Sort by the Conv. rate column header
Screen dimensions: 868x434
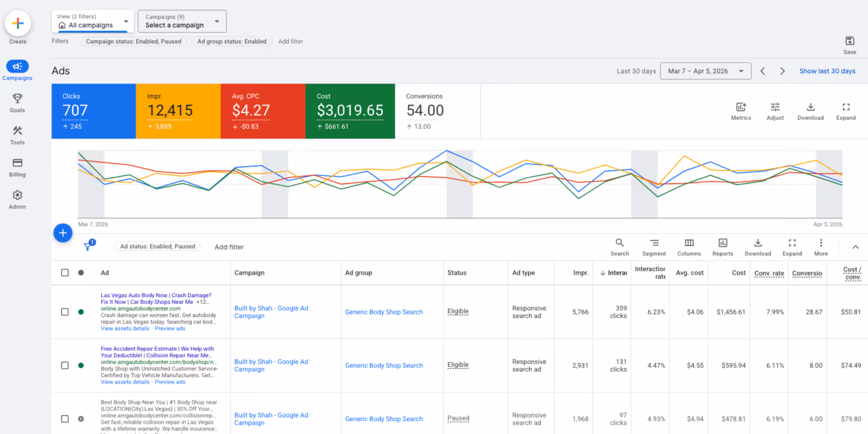769,273
